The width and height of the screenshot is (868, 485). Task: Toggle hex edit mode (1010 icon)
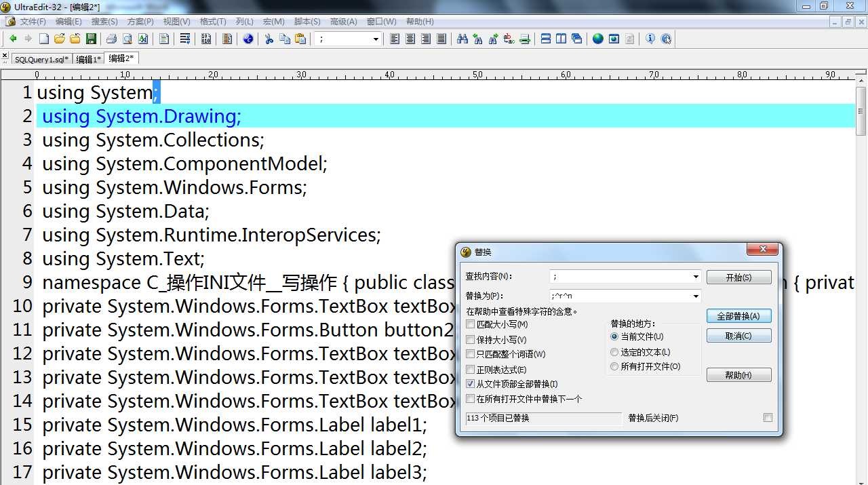click(x=206, y=39)
